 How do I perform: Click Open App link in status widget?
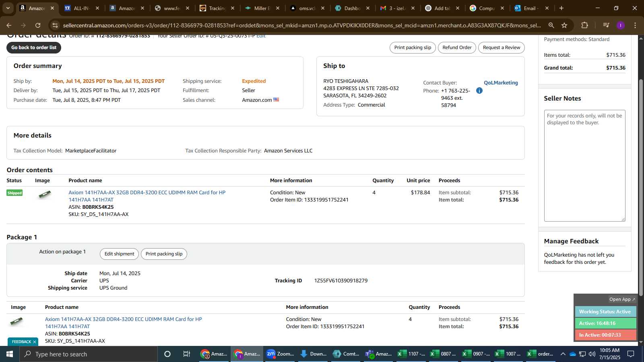click(x=622, y=299)
